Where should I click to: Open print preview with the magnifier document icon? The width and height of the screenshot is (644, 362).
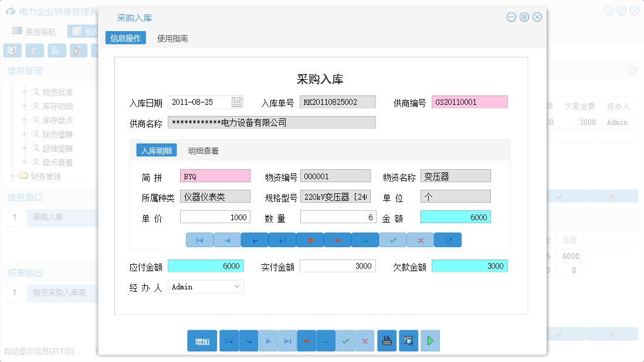[x=408, y=340]
